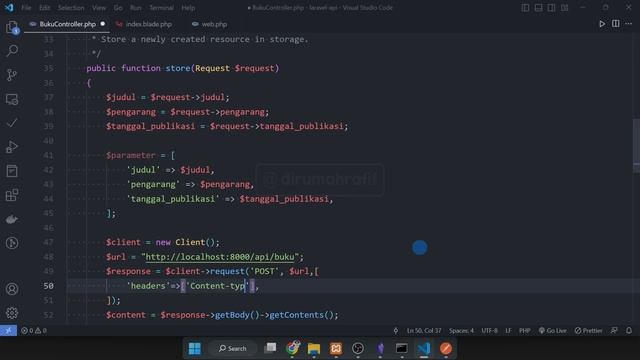Image resolution: width=640 pixels, height=360 pixels.
Task: Toggle the secondary side bar layout icon
Action: 551,8
